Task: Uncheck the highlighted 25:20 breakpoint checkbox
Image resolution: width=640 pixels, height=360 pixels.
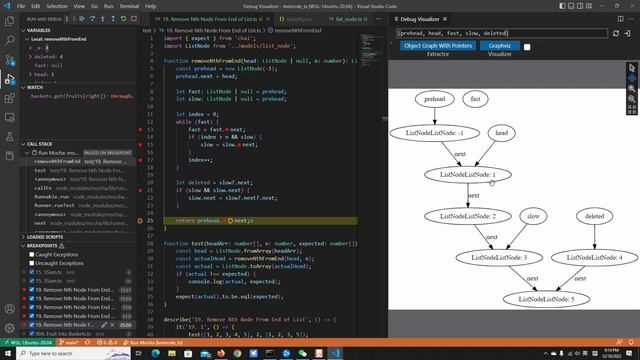Action: (32, 325)
